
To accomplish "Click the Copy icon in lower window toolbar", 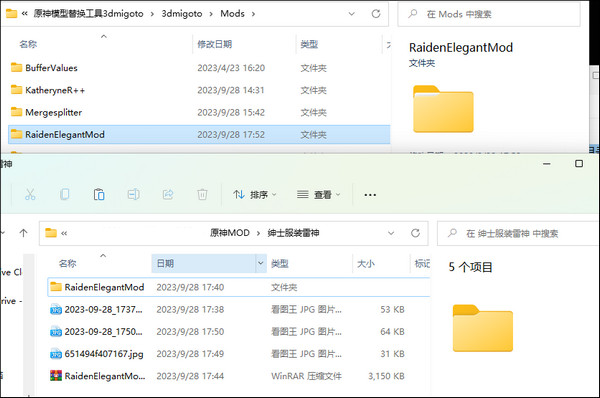I will [x=65, y=194].
